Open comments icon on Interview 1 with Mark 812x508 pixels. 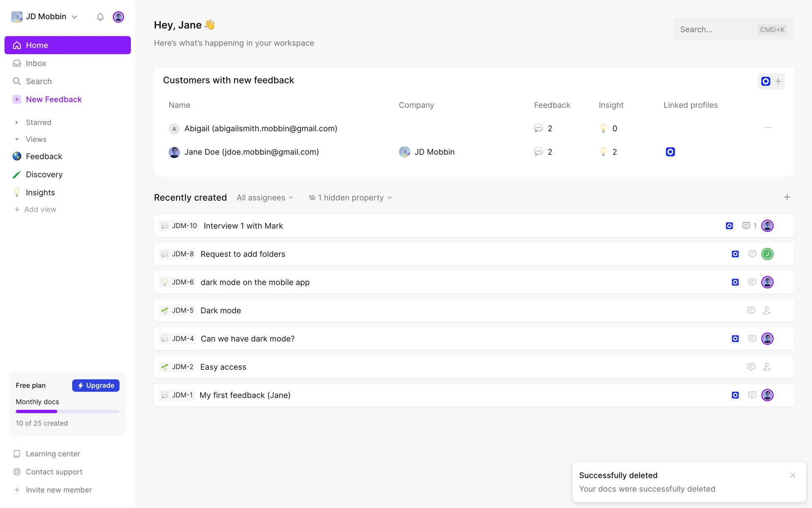(x=746, y=226)
